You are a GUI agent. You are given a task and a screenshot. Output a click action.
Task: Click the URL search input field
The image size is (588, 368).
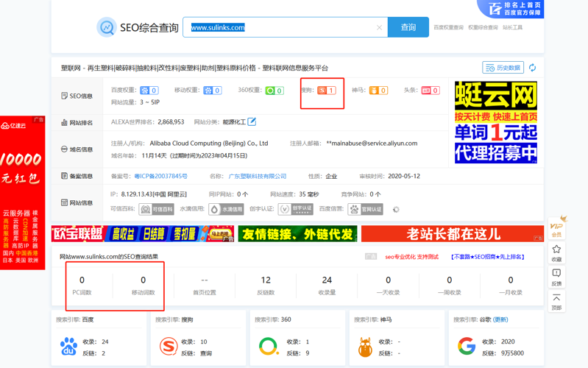point(280,27)
